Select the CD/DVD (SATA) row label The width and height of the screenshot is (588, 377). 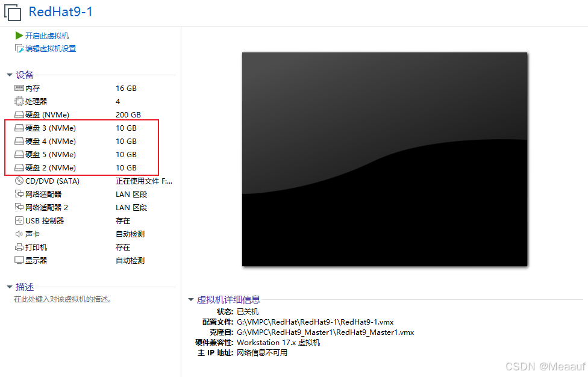point(52,181)
